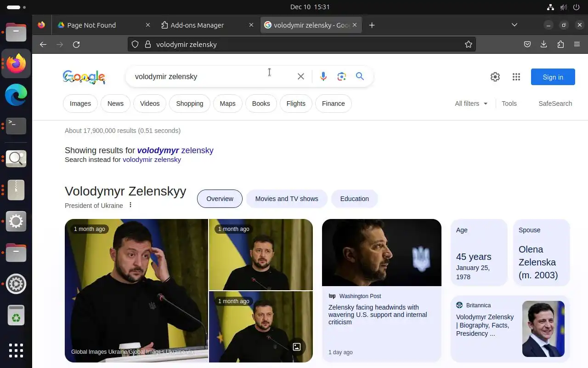Bookmark this page with the star icon
Viewport: 588px width, 368px height.
468,44
